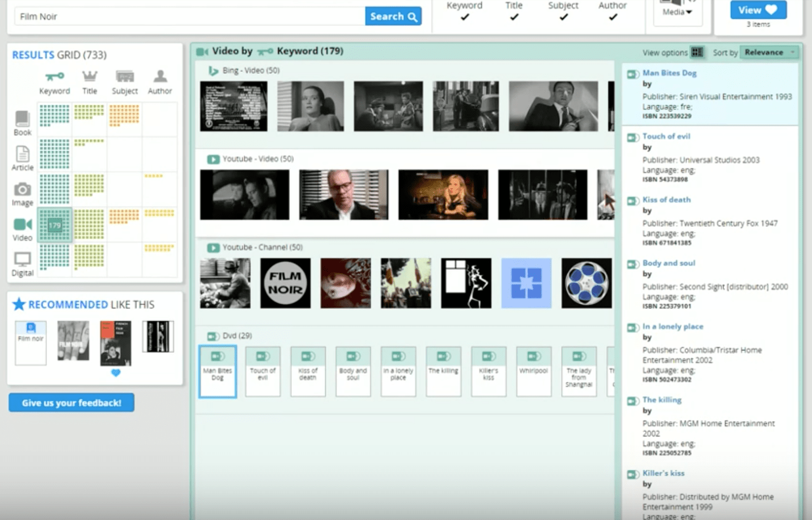Select the highlighted 179 Video-Keyword grid cell
The width and height of the screenshot is (812, 520).
pyautogui.click(x=55, y=225)
